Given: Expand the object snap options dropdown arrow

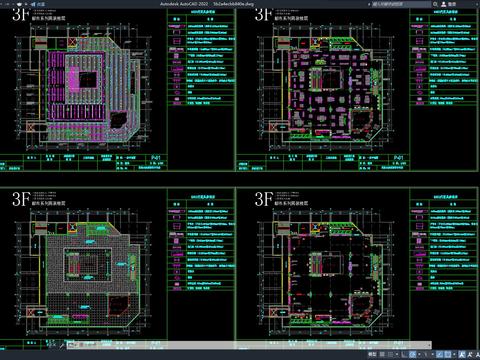Looking at the screenshot, I should (x=454, y=354).
